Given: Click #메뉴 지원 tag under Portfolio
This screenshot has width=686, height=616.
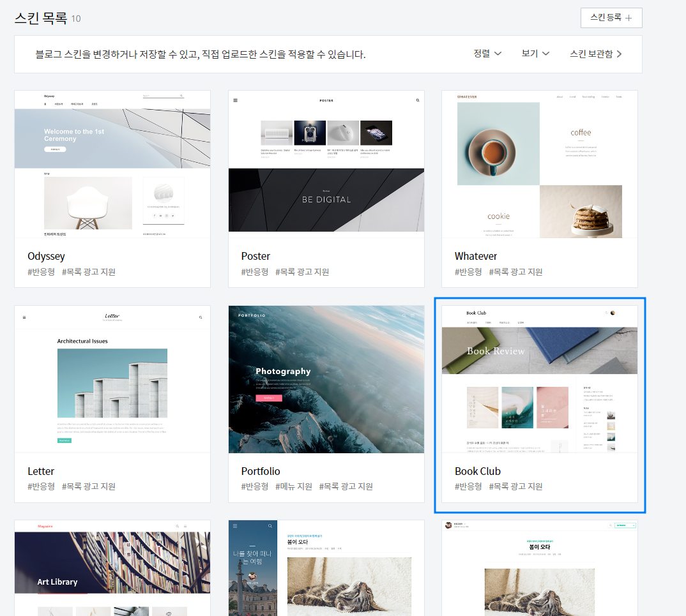Looking at the screenshot, I should click(x=294, y=486).
